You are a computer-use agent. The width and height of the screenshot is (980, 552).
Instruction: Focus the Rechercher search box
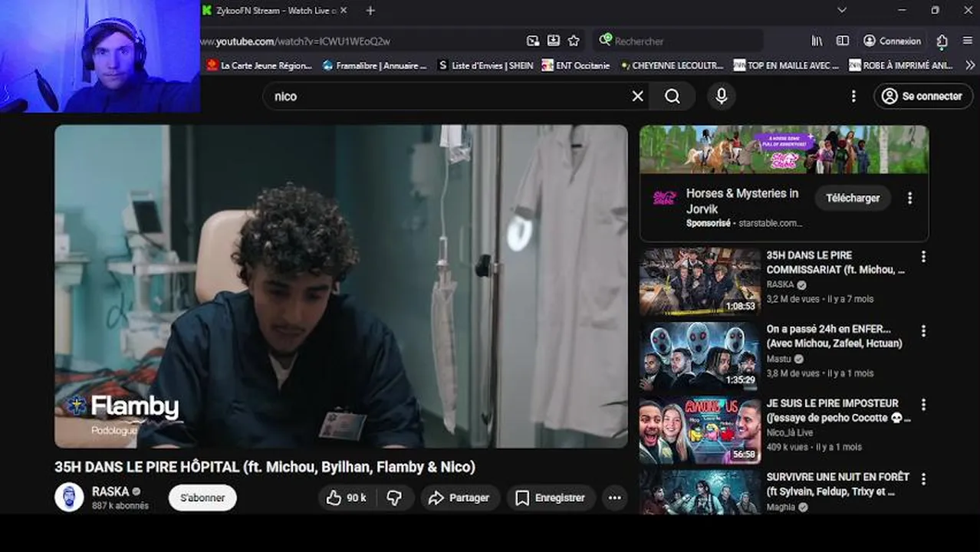click(678, 41)
